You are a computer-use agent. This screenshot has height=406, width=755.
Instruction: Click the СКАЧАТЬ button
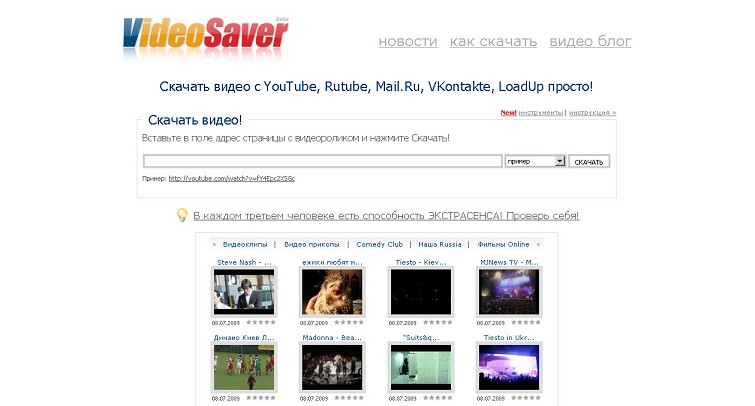(589, 162)
